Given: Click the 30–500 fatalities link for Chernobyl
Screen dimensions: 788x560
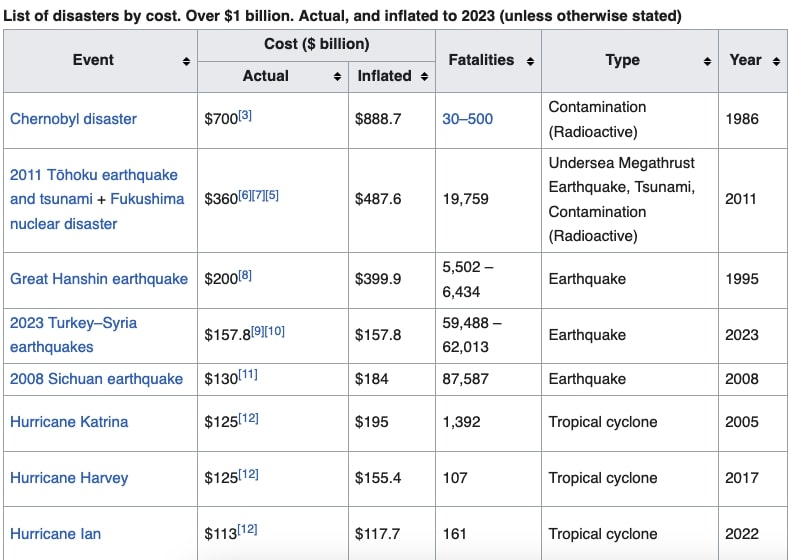Looking at the screenshot, I should point(467,119).
